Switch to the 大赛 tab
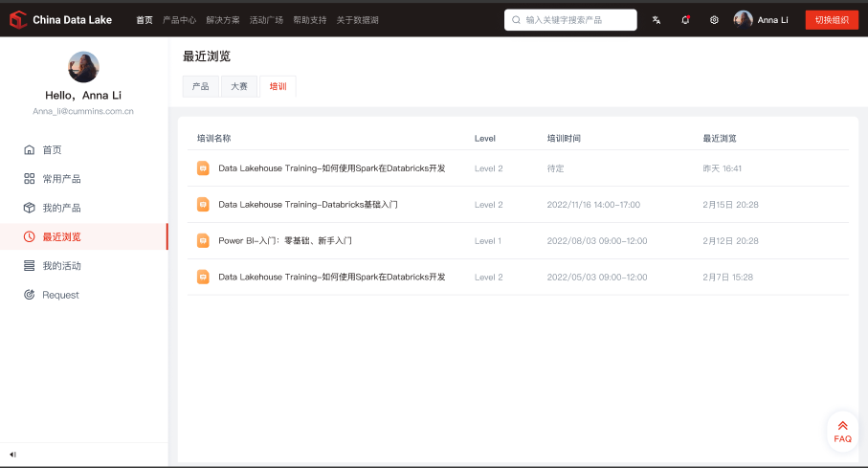The width and height of the screenshot is (868, 468). point(238,86)
